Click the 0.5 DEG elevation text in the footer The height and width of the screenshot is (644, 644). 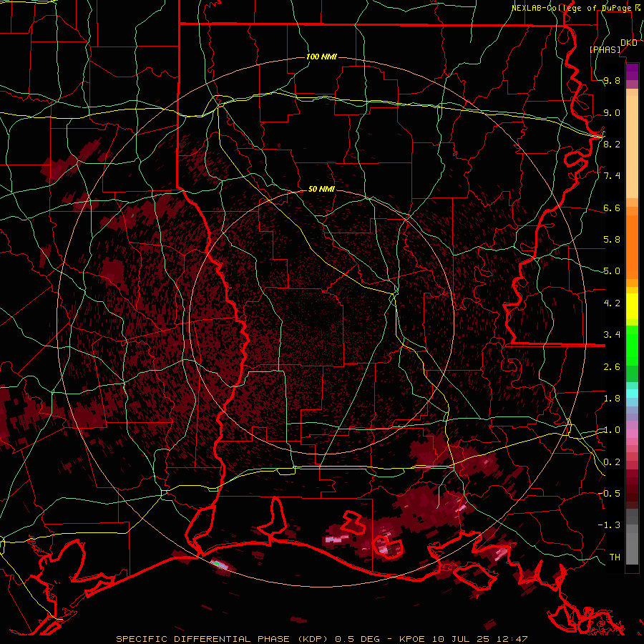point(358,639)
